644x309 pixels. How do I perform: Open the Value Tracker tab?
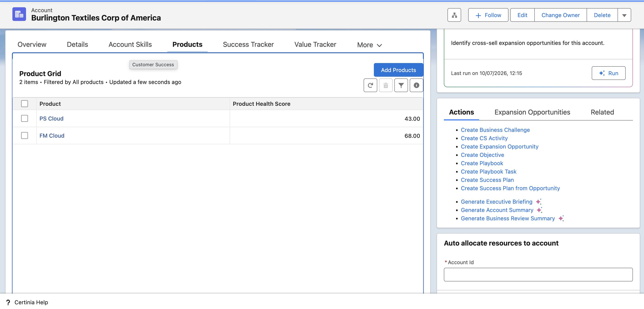315,44
